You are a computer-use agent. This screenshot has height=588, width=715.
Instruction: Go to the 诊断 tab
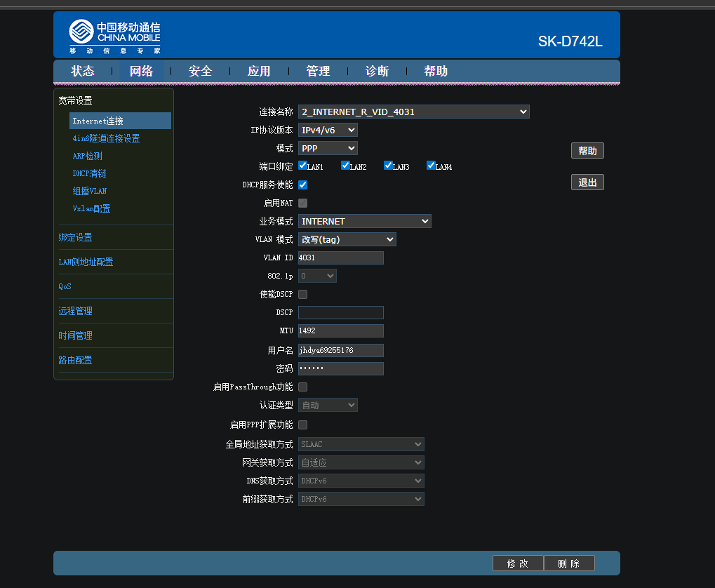click(x=377, y=71)
